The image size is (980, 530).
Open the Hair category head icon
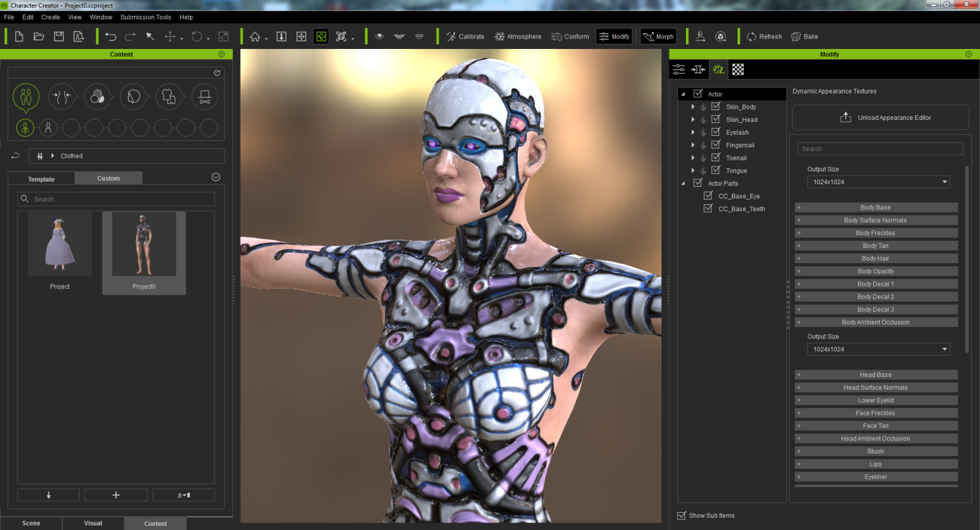134,97
